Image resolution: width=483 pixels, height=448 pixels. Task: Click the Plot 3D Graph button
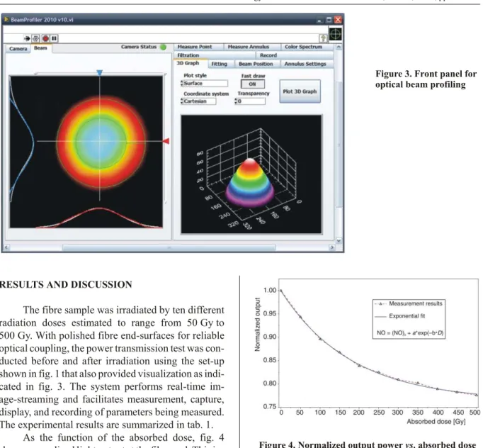pyautogui.click(x=300, y=91)
